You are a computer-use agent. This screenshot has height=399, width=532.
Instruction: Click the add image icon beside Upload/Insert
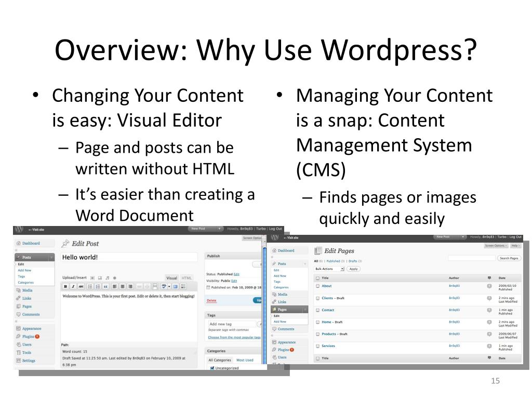(92, 278)
